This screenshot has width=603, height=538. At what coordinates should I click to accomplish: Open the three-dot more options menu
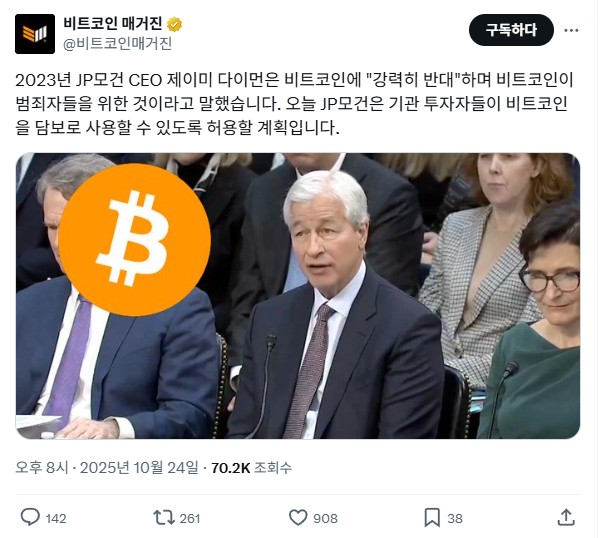571,30
